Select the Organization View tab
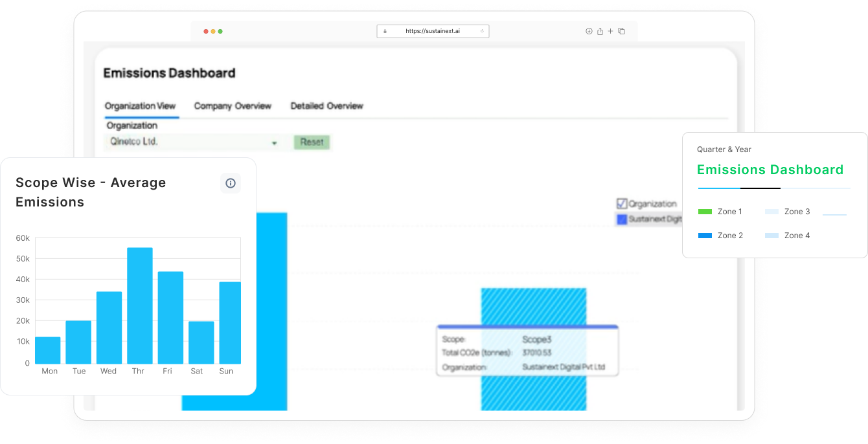 point(140,106)
